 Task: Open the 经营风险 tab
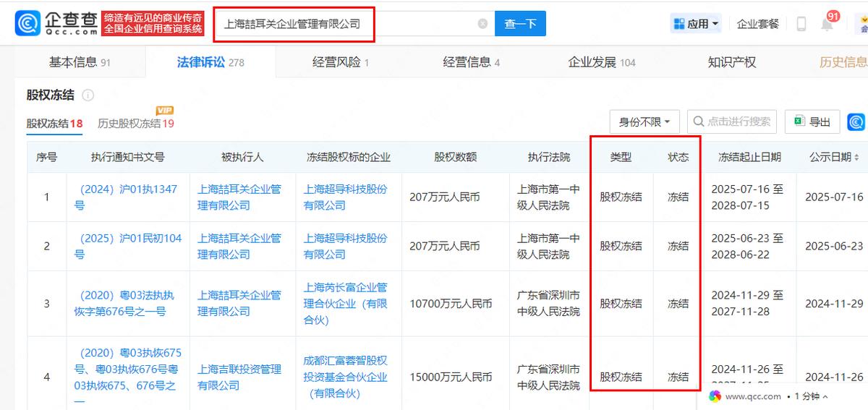tap(341, 62)
